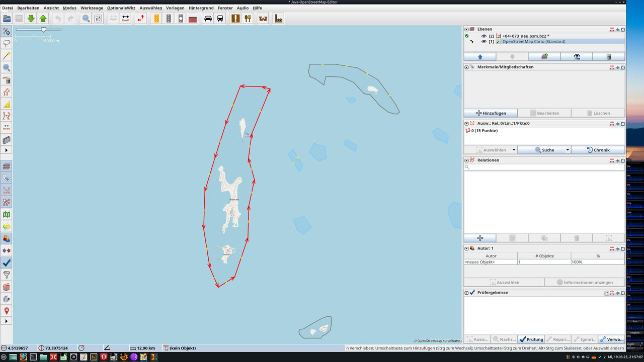Activate the draw nodes tool

point(7,56)
